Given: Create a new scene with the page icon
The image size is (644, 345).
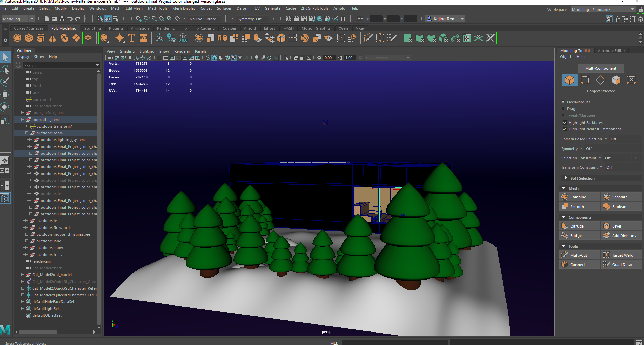Looking at the screenshot, I should [x=47, y=19].
